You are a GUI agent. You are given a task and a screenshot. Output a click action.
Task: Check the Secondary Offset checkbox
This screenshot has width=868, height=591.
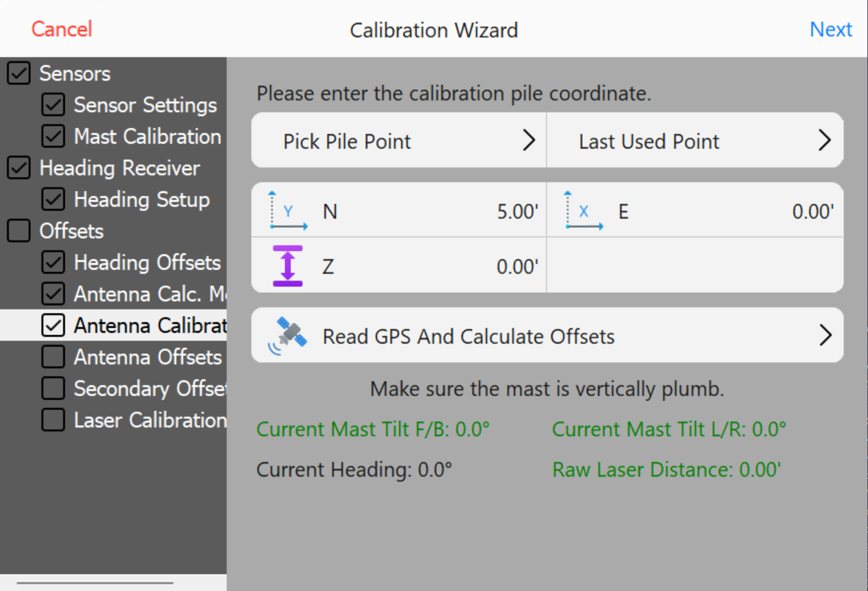(x=53, y=388)
